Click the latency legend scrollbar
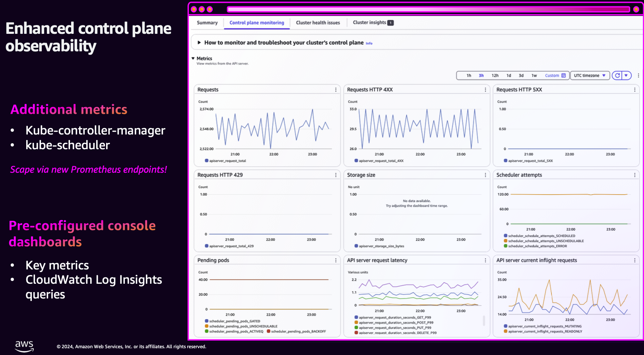This screenshot has width=644, height=355. click(x=484, y=321)
